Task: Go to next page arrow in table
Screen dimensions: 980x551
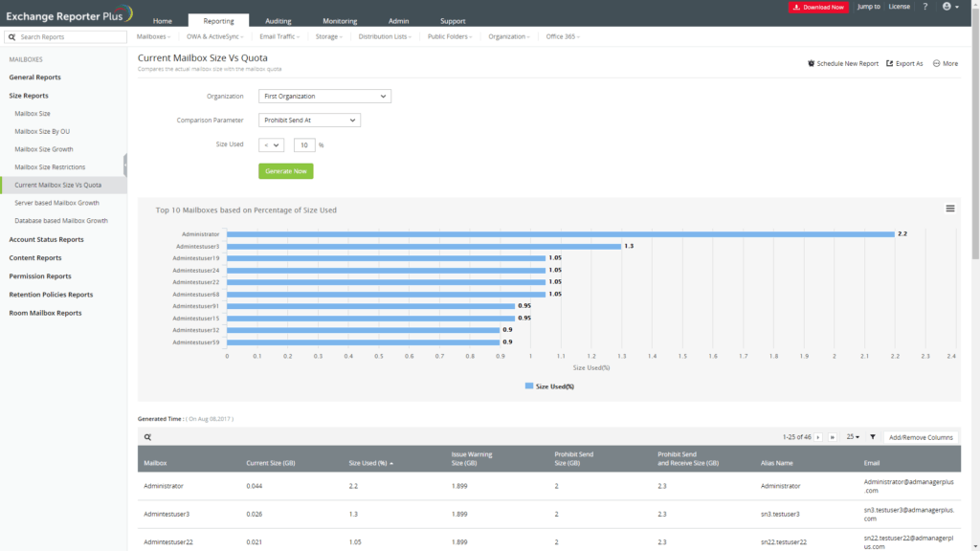Action: coord(817,437)
